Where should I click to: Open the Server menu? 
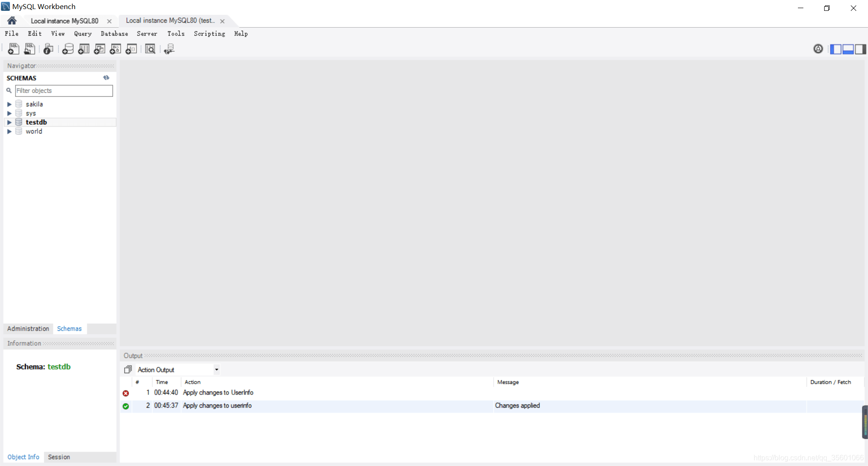click(147, 33)
